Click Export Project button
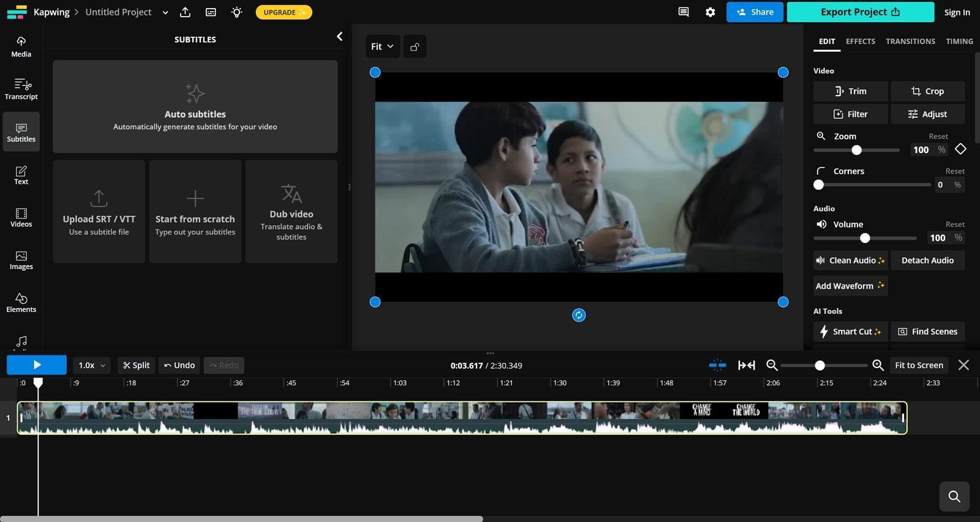Image resolution: width=980 pixels, height=522 pixels. [x=860, y=12]
